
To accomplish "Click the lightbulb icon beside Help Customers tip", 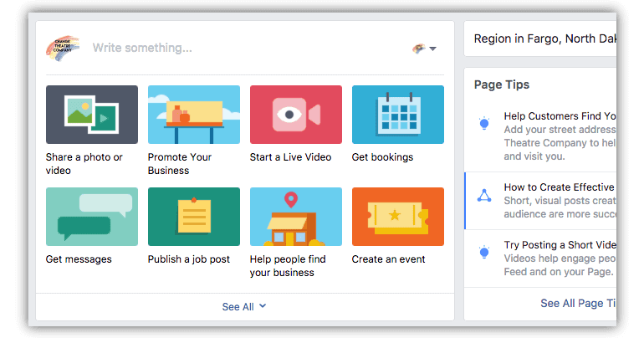I will (x=483, y=124).
